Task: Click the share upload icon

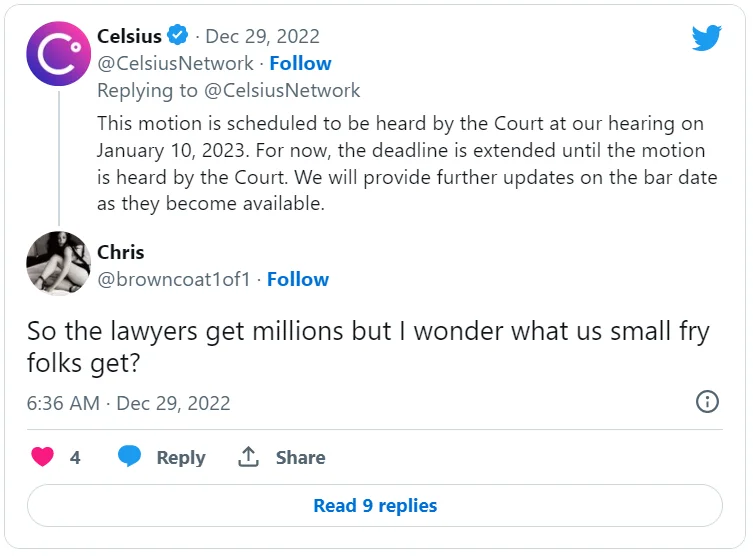Action: coord(249,457)
